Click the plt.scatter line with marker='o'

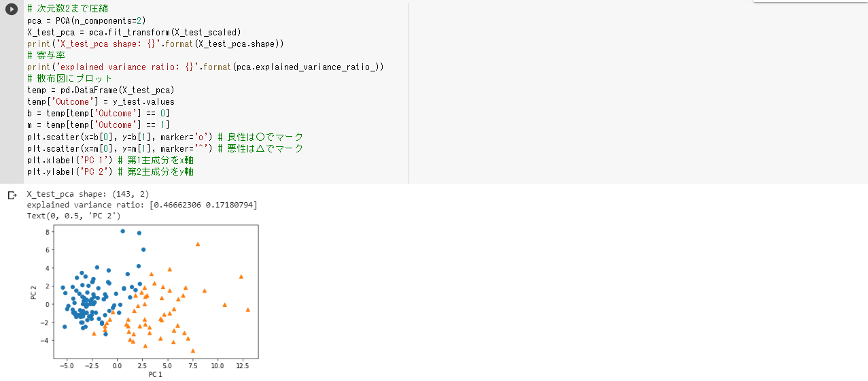click(x=165, y=136)
